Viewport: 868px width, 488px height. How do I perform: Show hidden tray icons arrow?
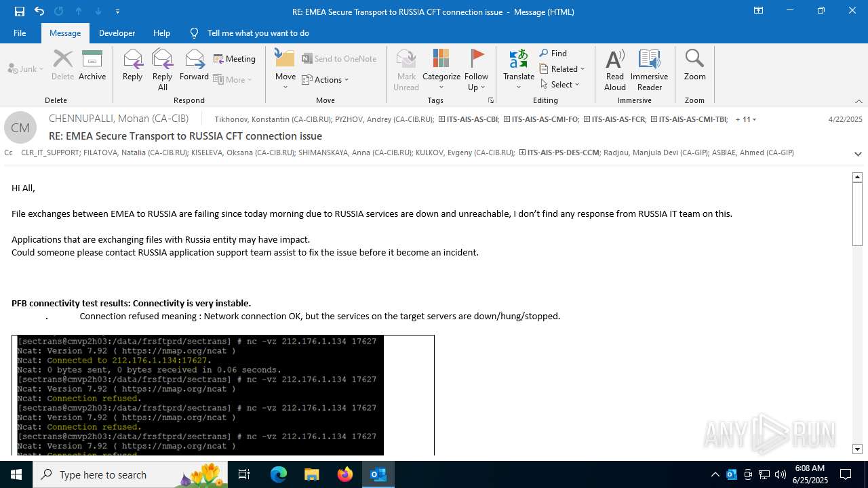715,474
